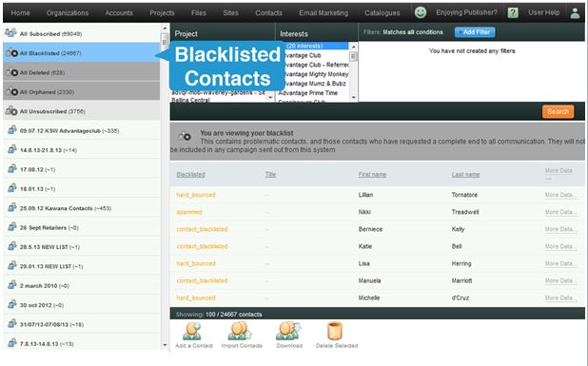588x366 pixels.
Task: Open the Accounts menu
Action: pos(119,12)
